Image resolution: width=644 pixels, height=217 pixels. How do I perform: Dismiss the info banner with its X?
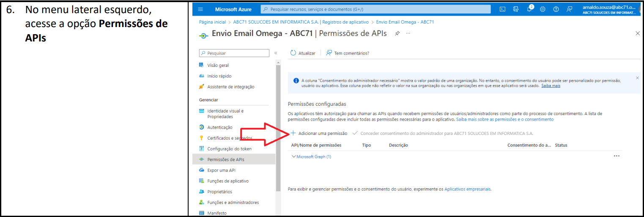click(637, 78)
